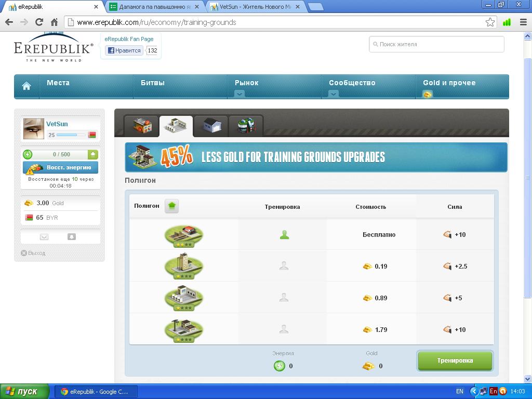Click the red En tray icon

pyautogui.click(x=494, y=391)
